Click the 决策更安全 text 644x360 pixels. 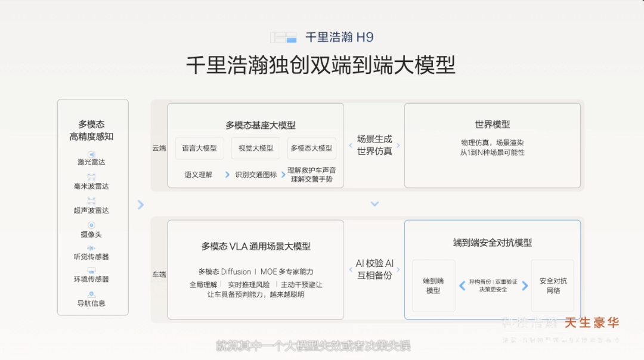(x=493, y=290)
